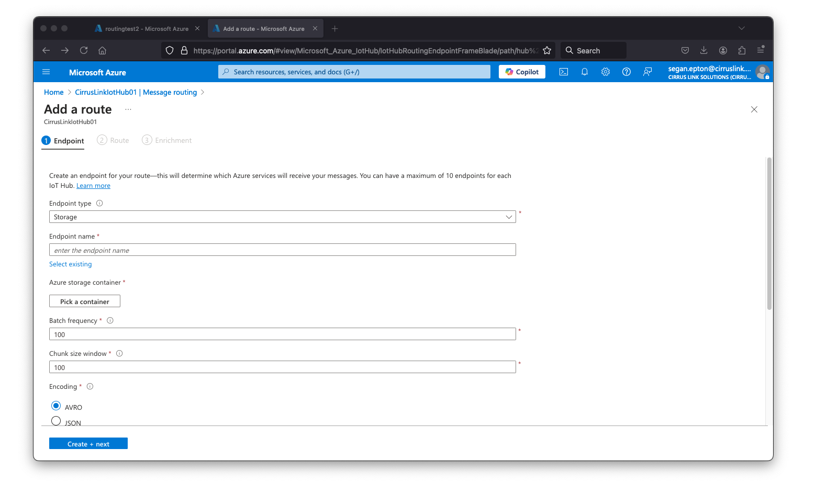The width and height of the screenshot is (816, 504).
Task: Open the feedback icon in header
Action: coord(647,72)
